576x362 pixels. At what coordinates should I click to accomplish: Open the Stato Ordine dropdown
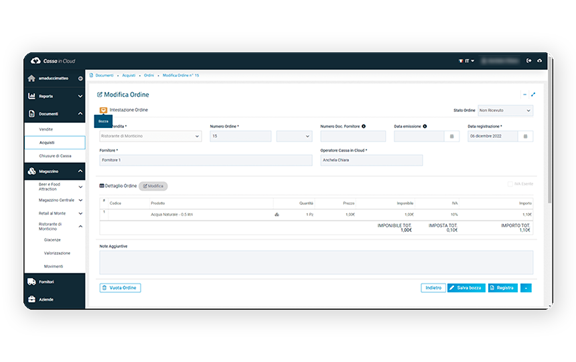tap(505, 110)
